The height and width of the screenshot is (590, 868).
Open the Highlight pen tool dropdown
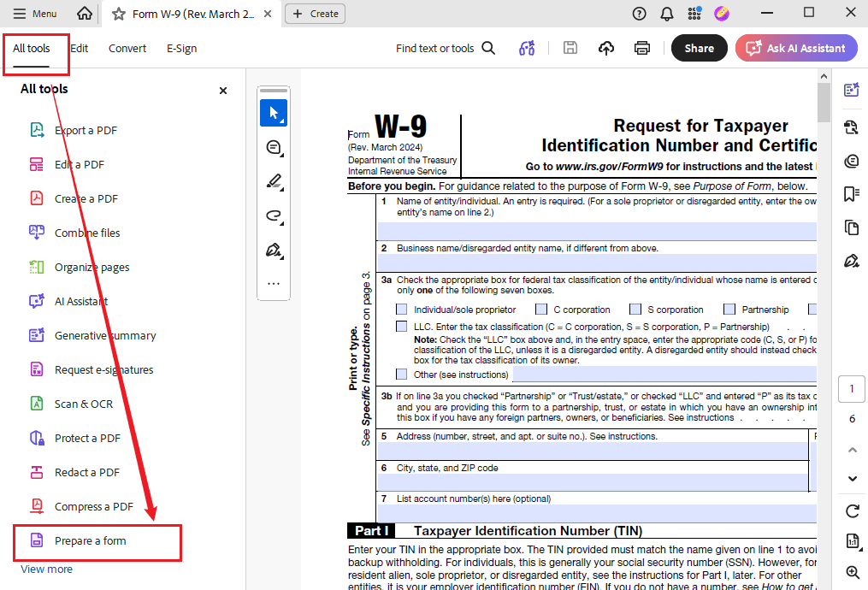tap(274, 181)
